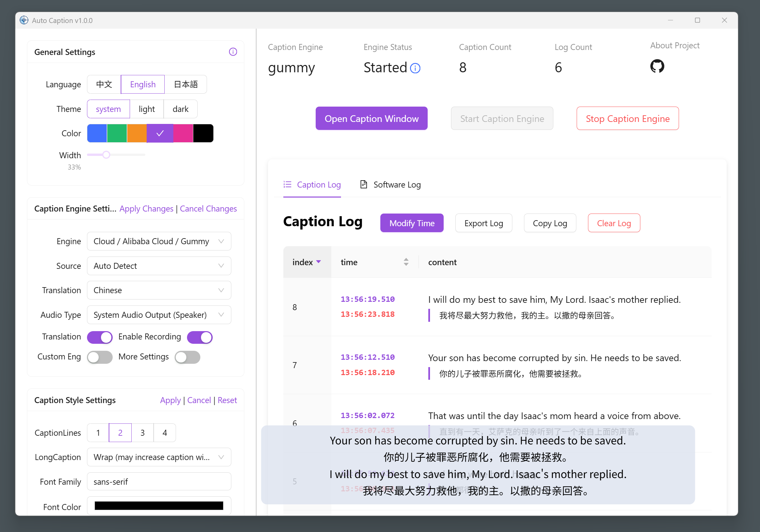Click the Auto Caption app logo icon
The image size is (760, 532).
coord(24,20)
